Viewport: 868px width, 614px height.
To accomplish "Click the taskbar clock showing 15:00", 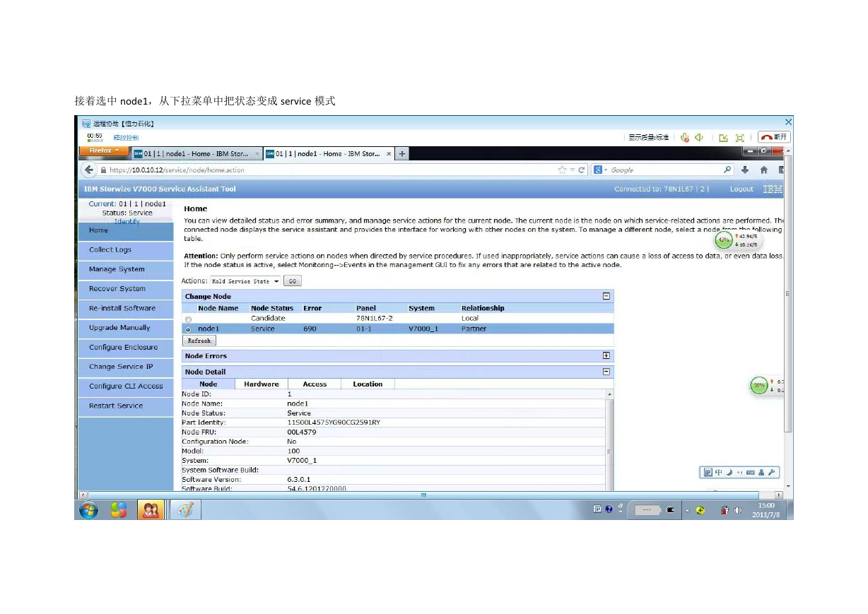I will tap(766, 510).
